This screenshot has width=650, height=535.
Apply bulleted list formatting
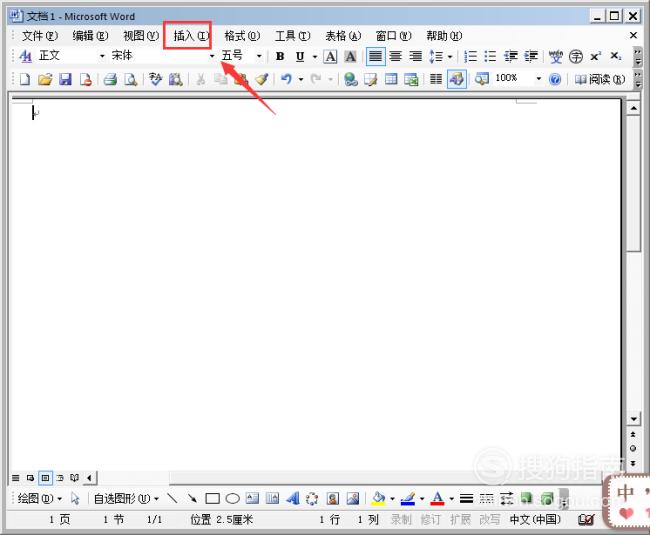point(490,56)
